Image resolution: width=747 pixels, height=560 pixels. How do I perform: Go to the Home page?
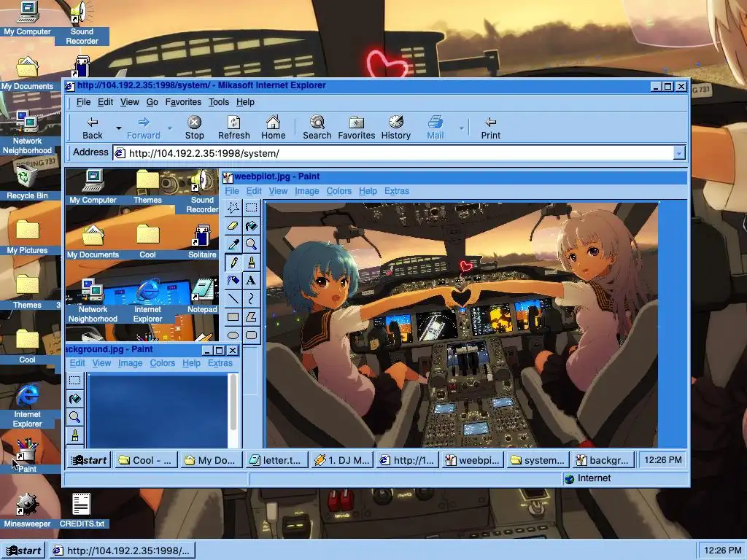(273, 128)
